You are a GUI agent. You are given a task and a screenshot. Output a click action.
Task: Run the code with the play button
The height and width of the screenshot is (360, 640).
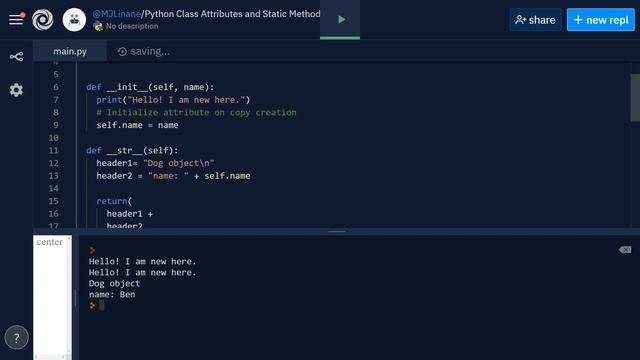[x=341, y=19]
